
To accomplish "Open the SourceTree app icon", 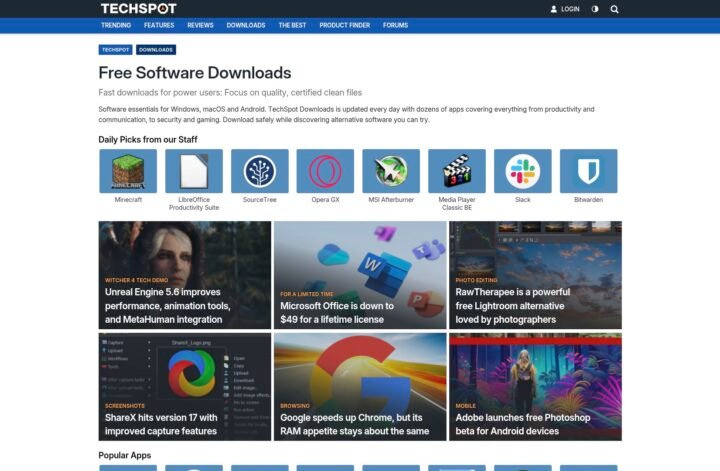I will (x=260, y=171).
